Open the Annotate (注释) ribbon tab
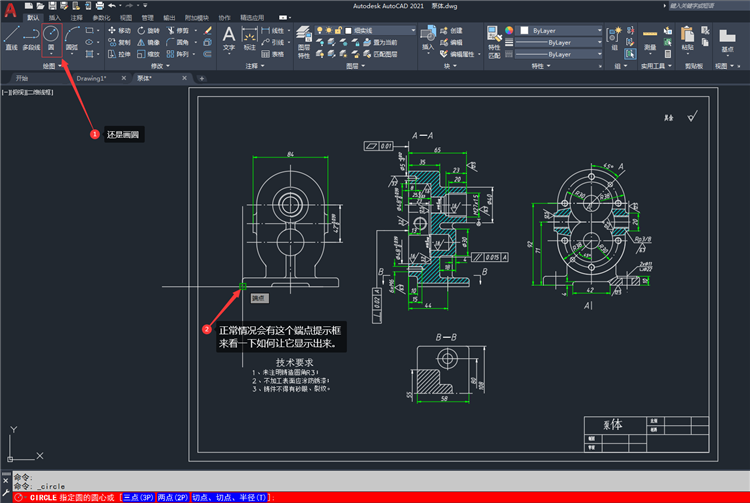Viewport: 750px width, 503px height. pos(77,18)
